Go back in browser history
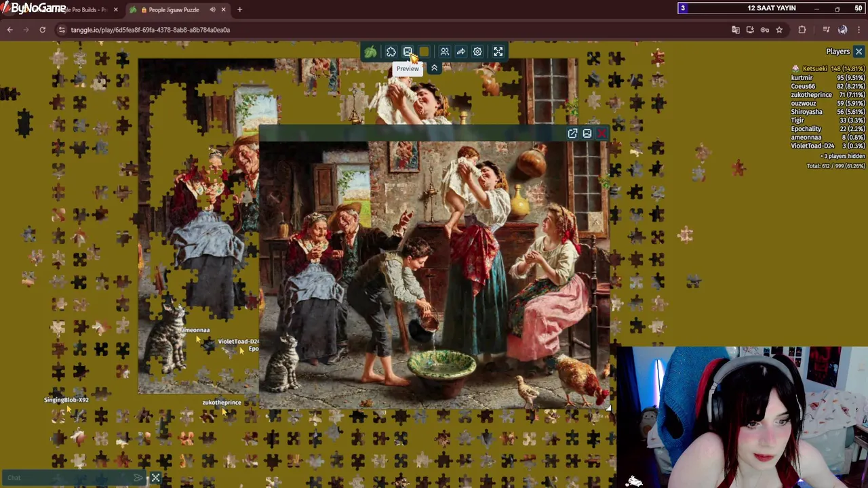The image size is (868, 488). click(10, 30)
